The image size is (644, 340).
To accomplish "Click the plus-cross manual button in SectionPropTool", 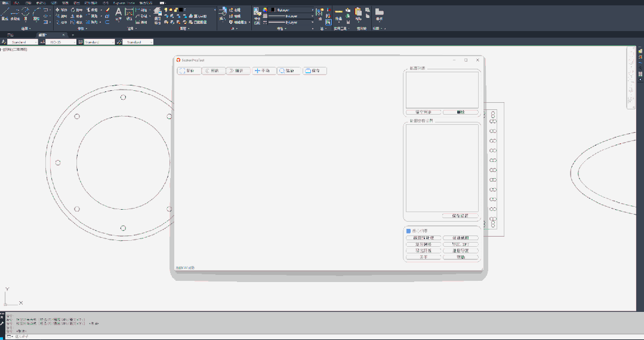I will (264, 71).
